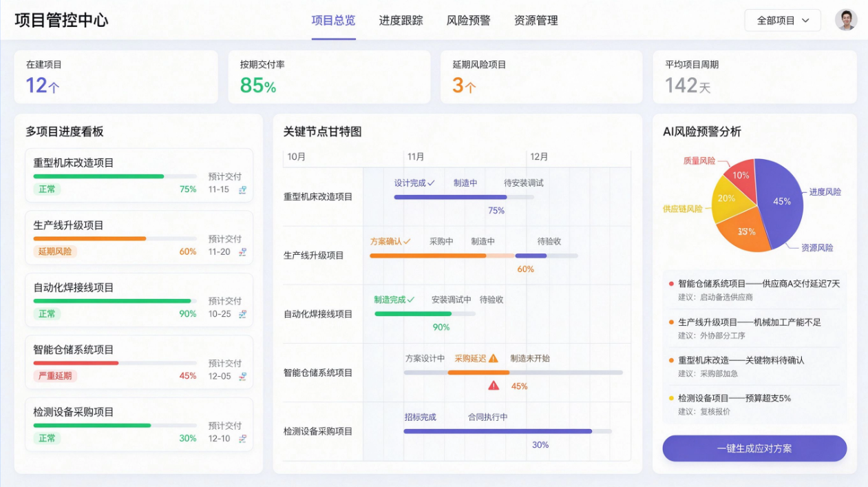Click the 10月 Gantt column header
The height and width of the screenshot is (487, 868).
point(297,156)
